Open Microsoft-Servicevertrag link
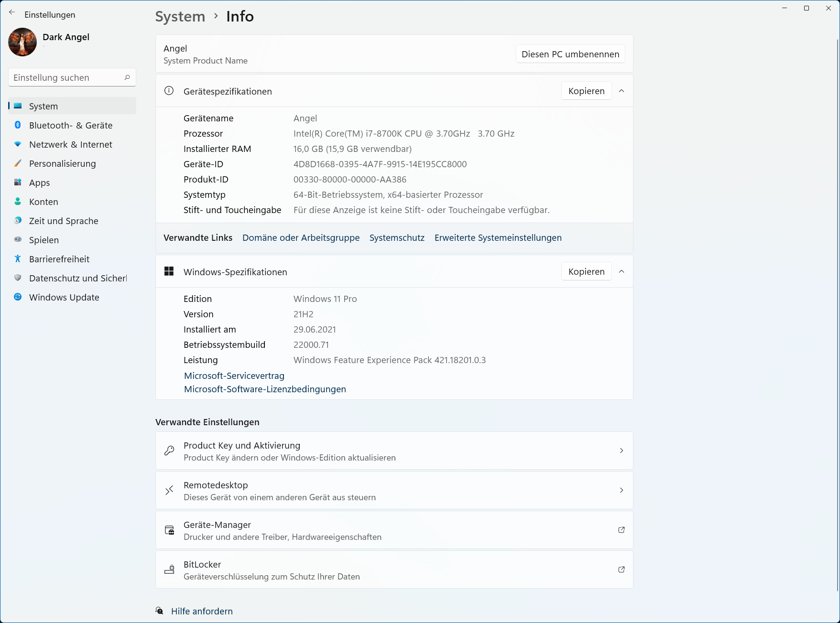The height and width of the screenshot is (623, 840). pos(234,376)
